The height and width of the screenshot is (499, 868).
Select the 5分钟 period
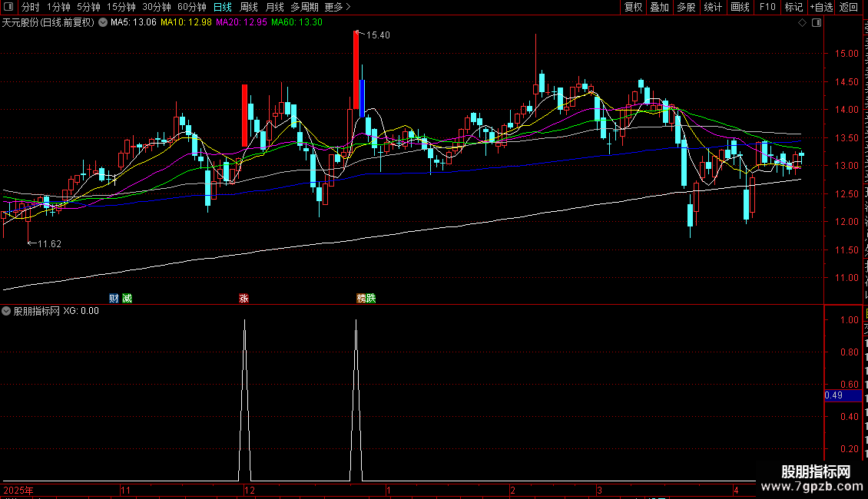click(x=88, y=7)
